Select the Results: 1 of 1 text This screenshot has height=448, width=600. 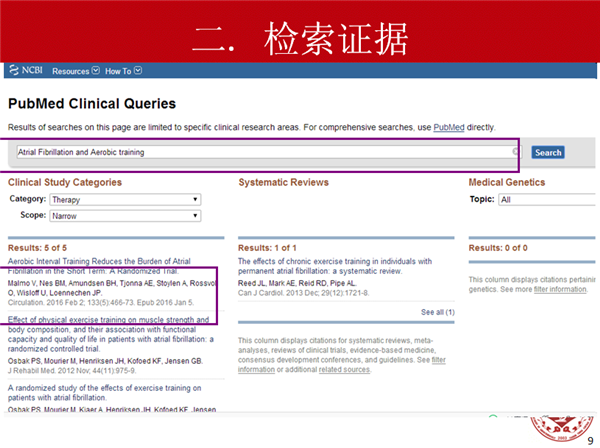pos(267,248)
